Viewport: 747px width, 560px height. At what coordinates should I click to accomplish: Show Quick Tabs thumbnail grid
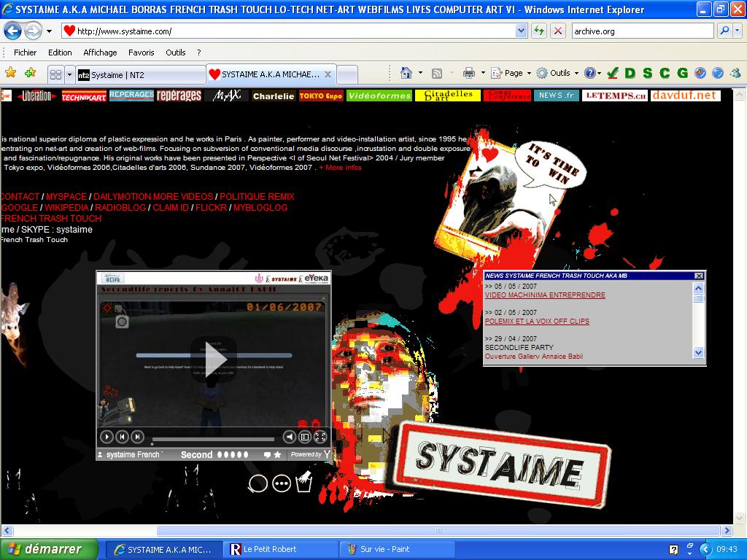[55, 75]
